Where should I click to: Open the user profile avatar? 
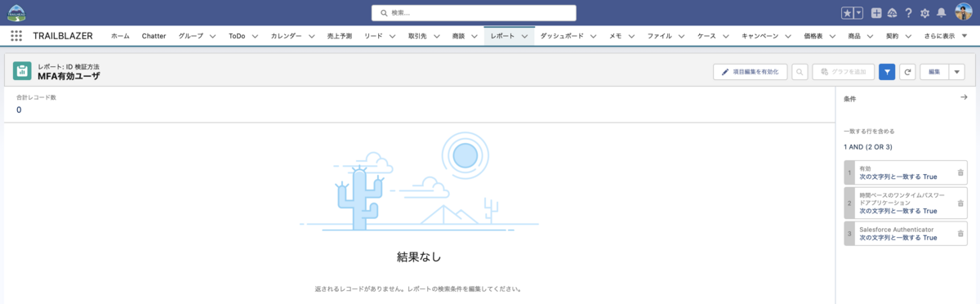pos(964,12)
